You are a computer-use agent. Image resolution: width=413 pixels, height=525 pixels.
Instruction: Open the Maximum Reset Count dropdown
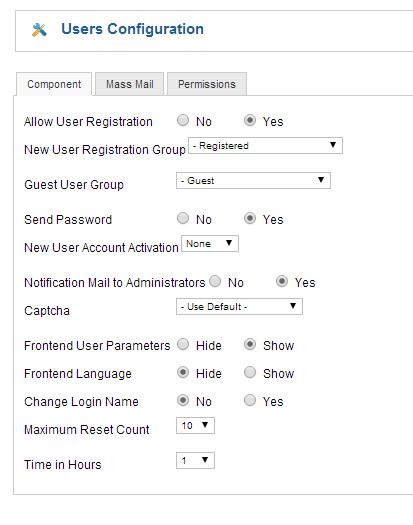[x=195, y=426]
